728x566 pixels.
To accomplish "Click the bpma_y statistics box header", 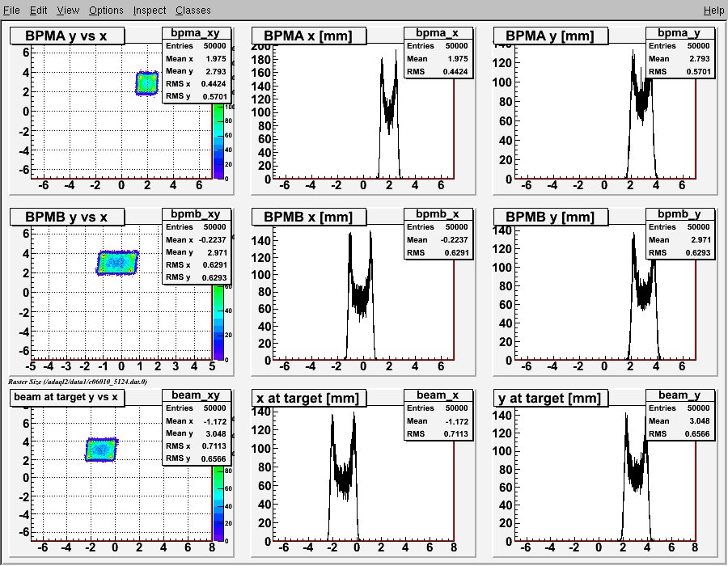I will click(679, 33).
